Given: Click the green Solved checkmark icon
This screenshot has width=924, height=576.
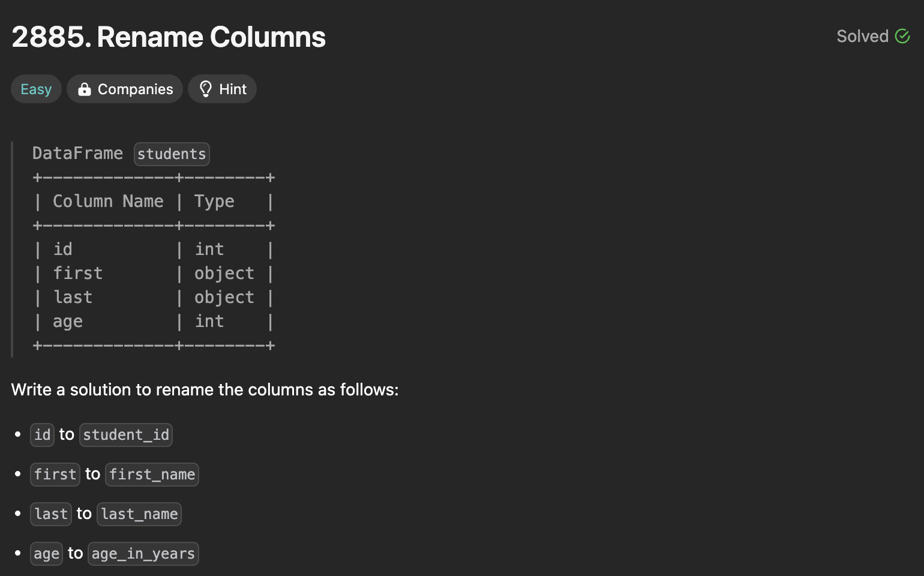Looking at the screenshot, I should (x=902, y=37).
